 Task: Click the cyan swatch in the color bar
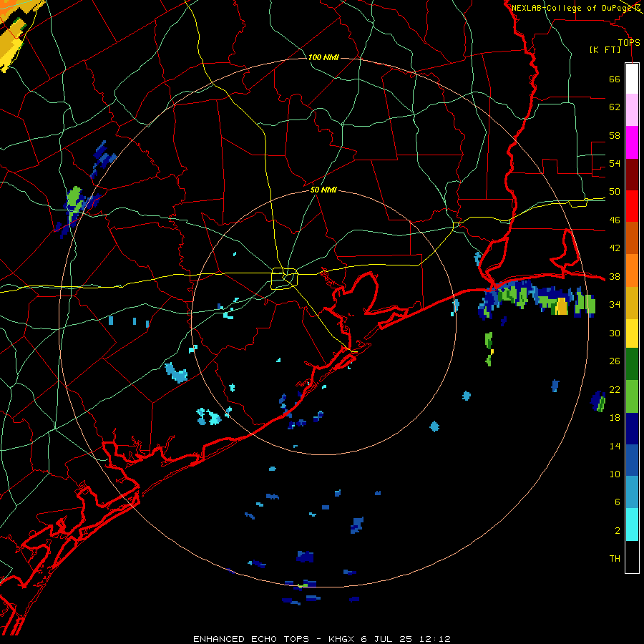tap(632, 525)
